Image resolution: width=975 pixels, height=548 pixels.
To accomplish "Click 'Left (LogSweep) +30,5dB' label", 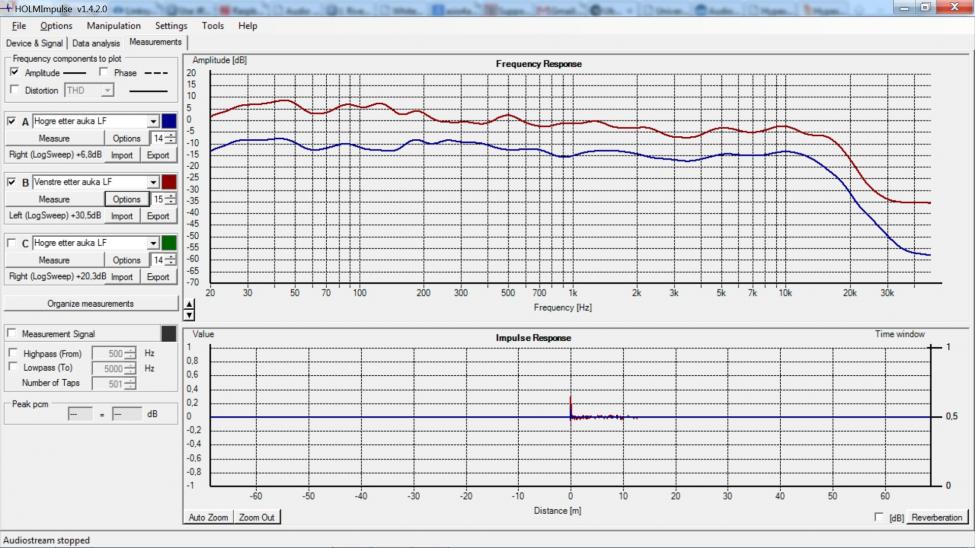I will (55, 215).
